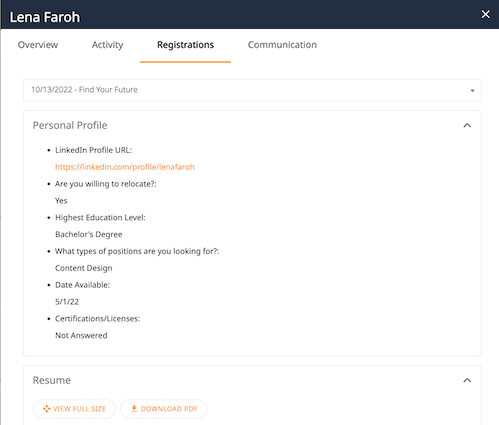Go to the Communication tab
499x425 pixels.
[282, 45]
